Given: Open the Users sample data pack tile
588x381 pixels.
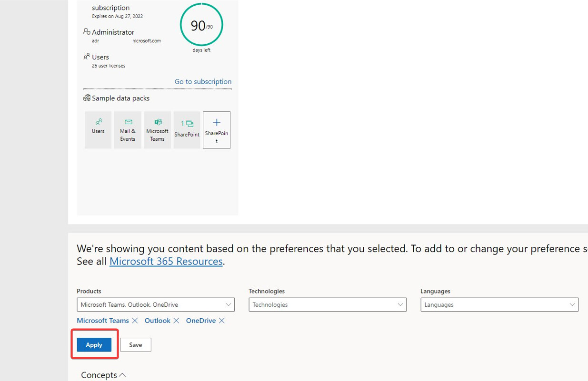Looking at the screenshot, I should click(98, 130).
